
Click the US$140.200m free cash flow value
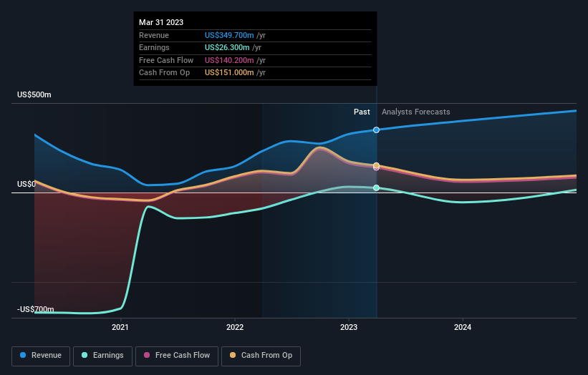pyautogui.click(x=229, y=60)
